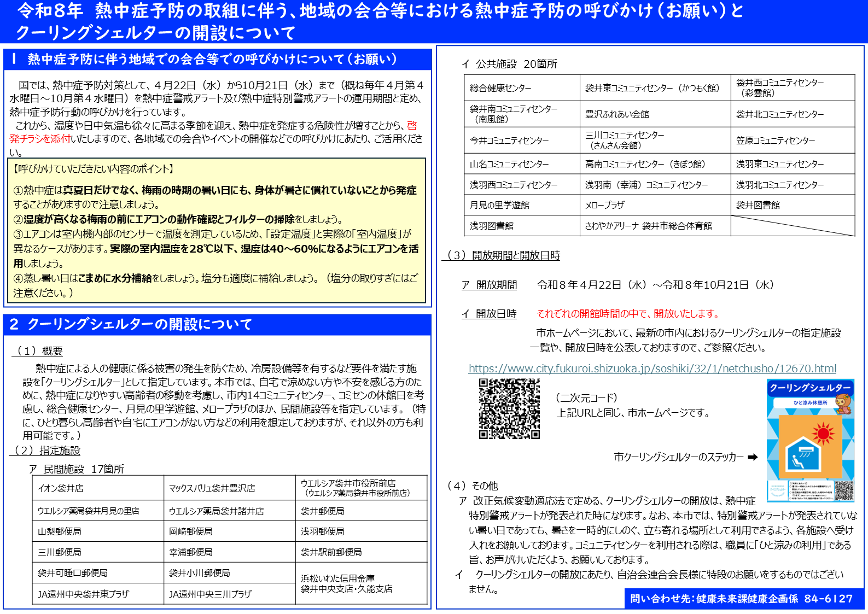Click table cell 浜松いわた信用金庫

point(362,583)
